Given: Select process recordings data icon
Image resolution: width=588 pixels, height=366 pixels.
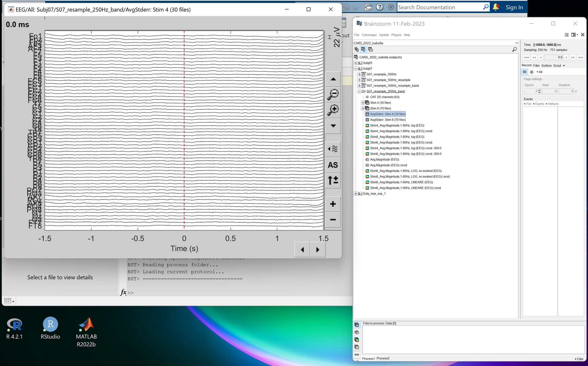Looking at the screenshot, I should [x=357, y=325].
